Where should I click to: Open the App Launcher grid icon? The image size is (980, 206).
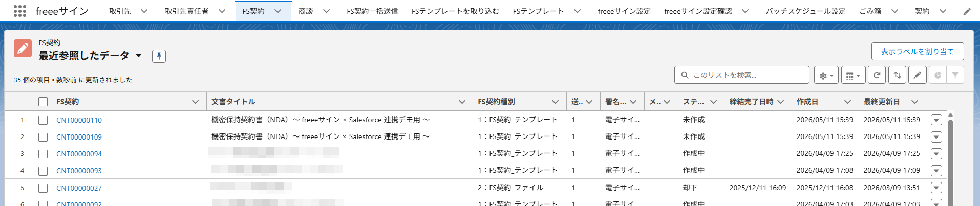click(x=19, y=11)
